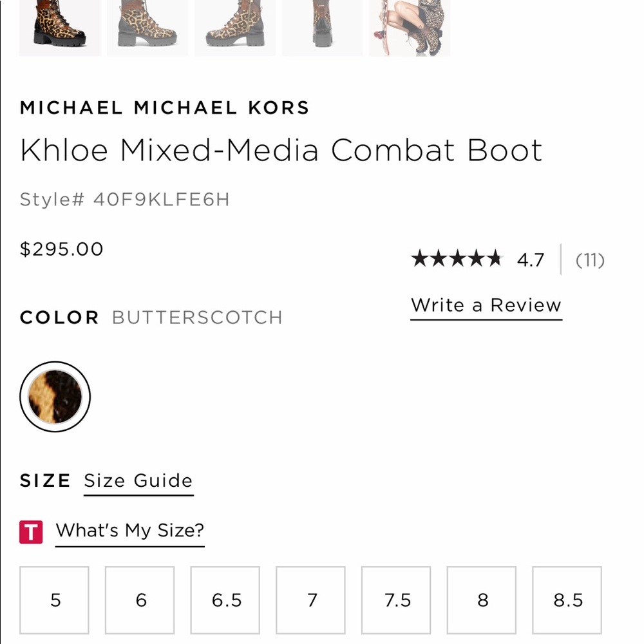Select size 6
This screenshot has height=644, width=644.
(140, 600)
